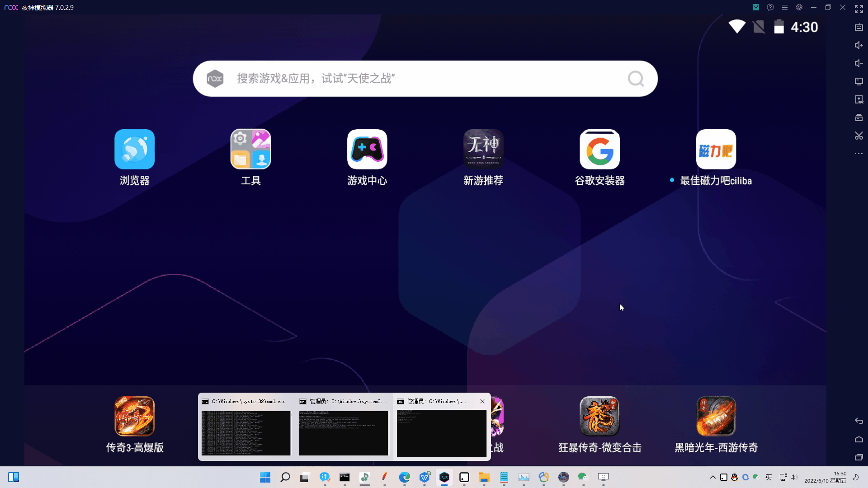This screenshot has width=868, height=488.
Task: Select the cmd.exe window thumbnail preview
Action: [246, 432]
